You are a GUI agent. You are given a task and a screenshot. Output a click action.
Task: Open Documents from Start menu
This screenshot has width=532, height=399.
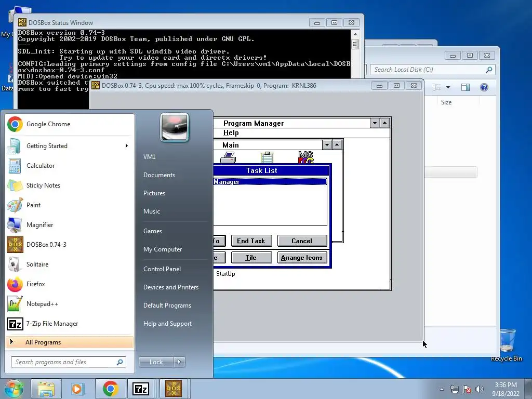(159, 175)
